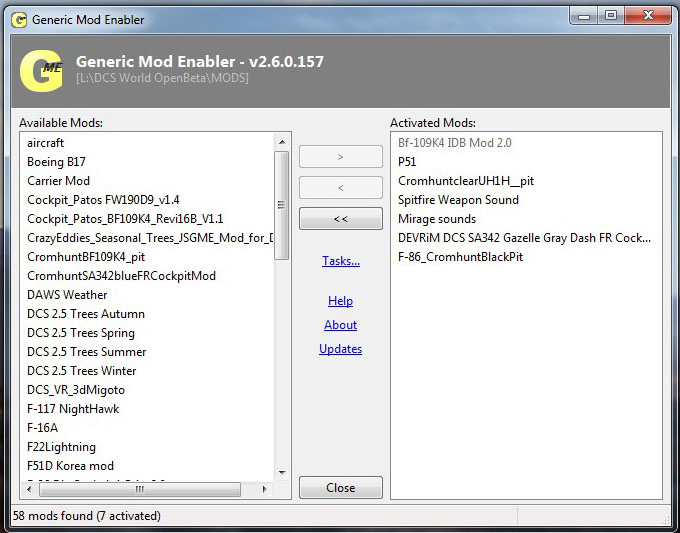680x533 pixels.
Task: Select activated DEVRiM DCS SA342 Gazelle mod
Action: (x=524, y=238)
